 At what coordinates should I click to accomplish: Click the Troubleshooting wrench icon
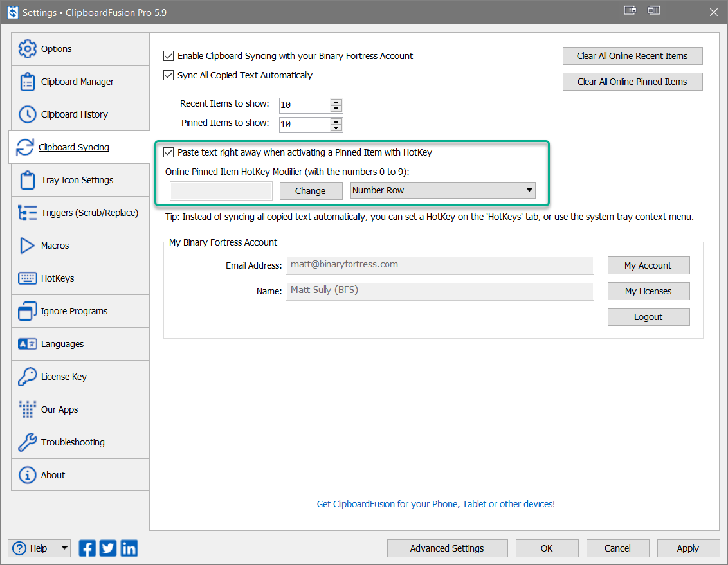click(x=28, y=442)
